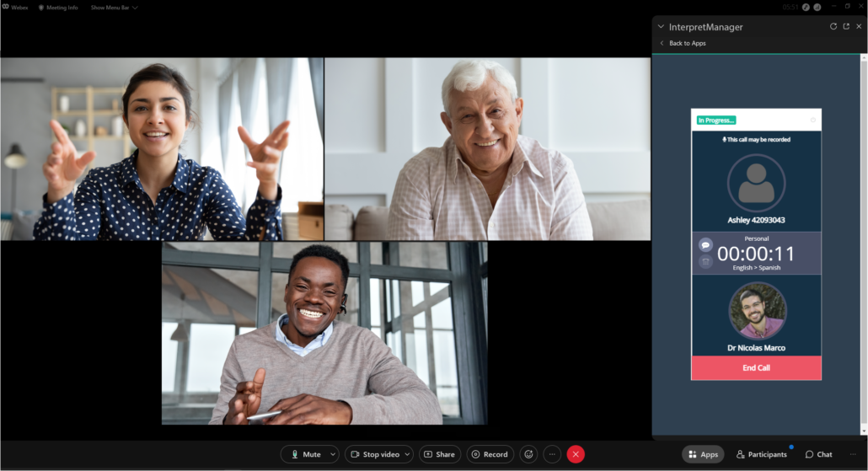Screen dimensions: 868x471
Task: Click the Share screen button
Action: (x=438, y=454)
